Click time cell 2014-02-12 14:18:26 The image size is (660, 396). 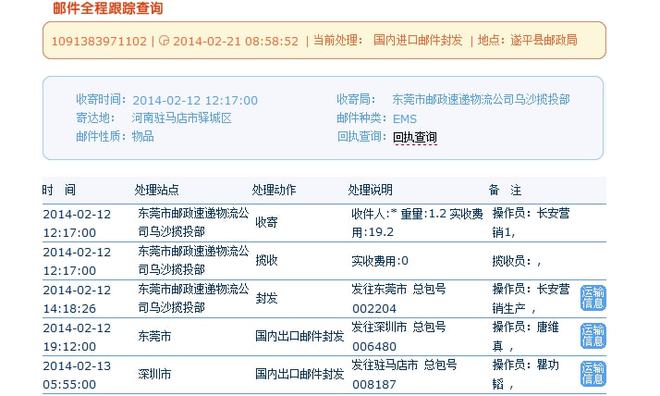click(x=77, y=299)
